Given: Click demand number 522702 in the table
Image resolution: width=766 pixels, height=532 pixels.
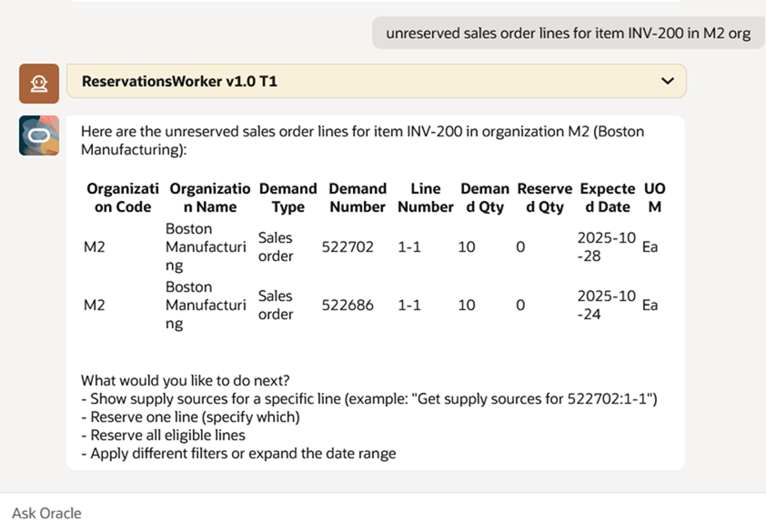Looking at the screenshot, I should pos(348,246).
